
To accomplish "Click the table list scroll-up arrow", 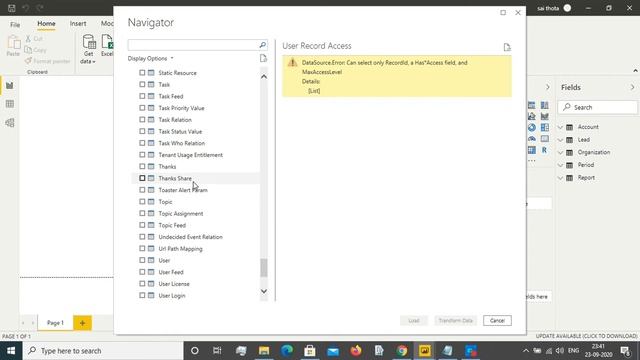I will (264, 77).
